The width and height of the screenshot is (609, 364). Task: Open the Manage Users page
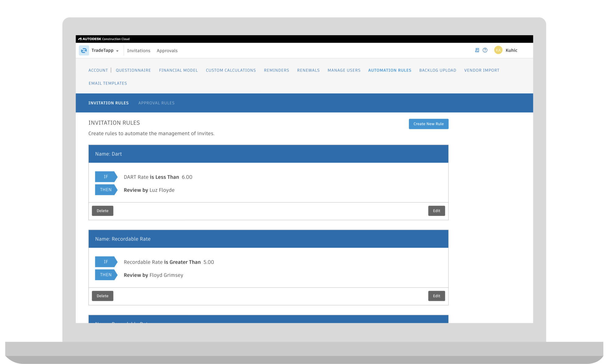pos(344,70)
